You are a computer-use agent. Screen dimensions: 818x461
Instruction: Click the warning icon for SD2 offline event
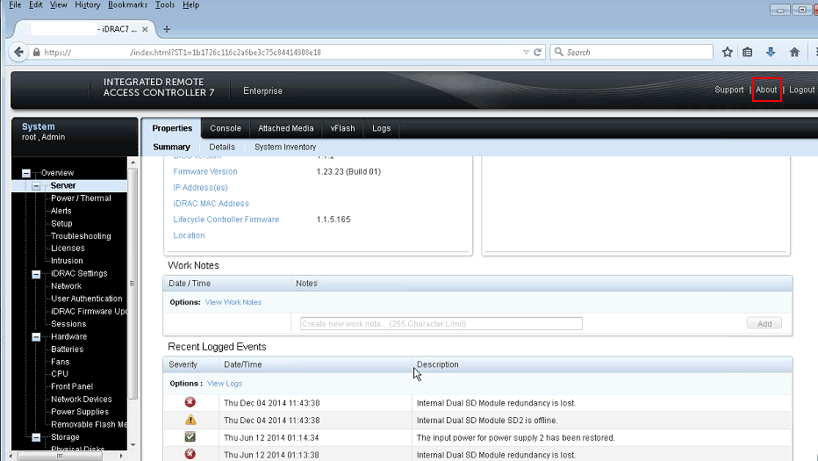click(190, 419)
